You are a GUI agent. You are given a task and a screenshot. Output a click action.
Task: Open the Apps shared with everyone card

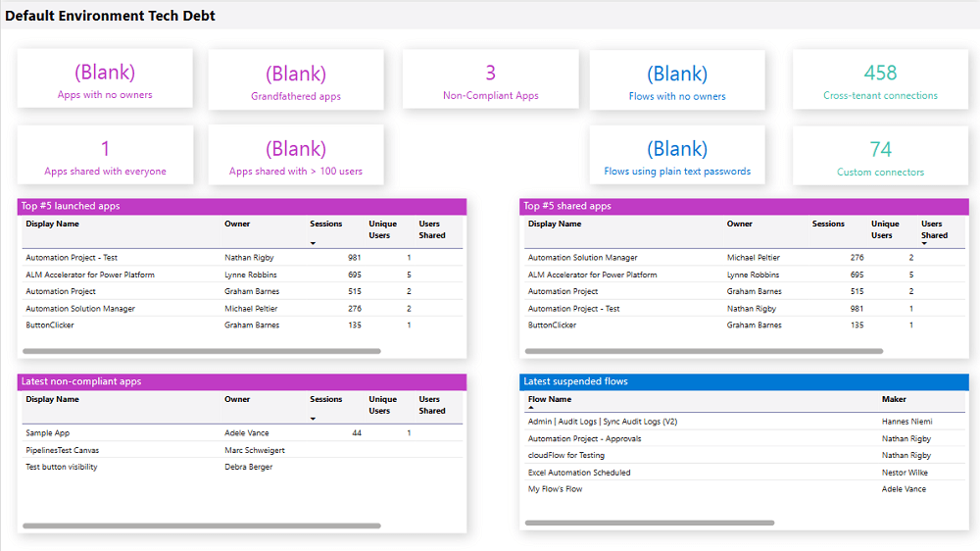point(105,156)
